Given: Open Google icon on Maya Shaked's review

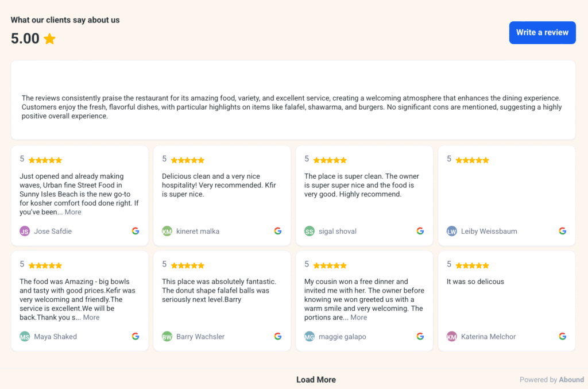Looking at the screenshot, I should click(136, 337).
